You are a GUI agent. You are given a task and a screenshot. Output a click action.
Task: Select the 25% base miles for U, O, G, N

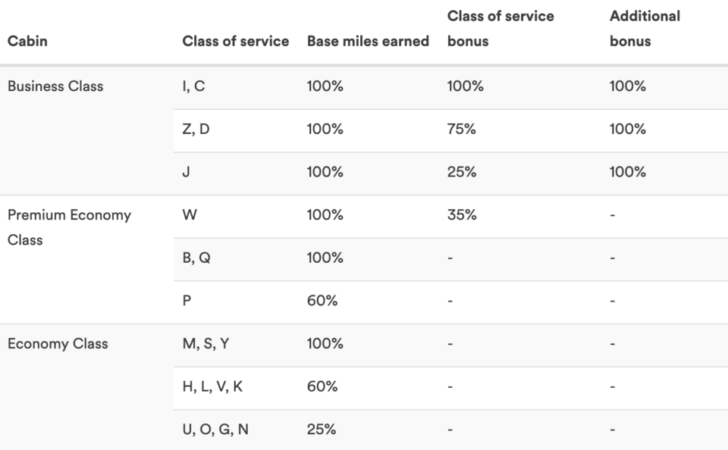tap(321, 429)
